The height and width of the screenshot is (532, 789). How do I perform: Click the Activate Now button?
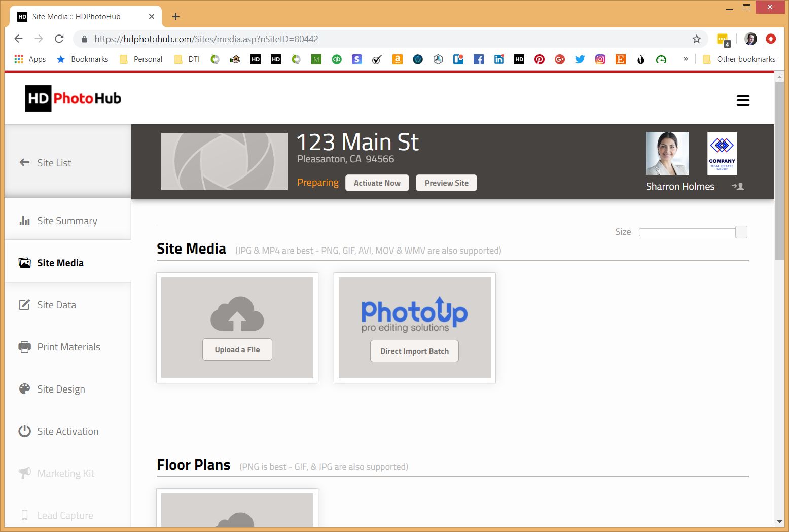377,183
